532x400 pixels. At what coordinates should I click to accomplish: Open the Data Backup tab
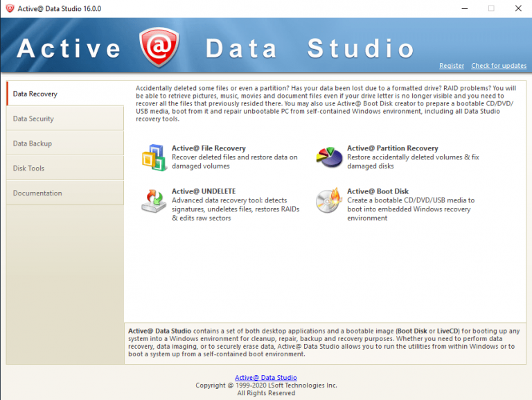65,144
